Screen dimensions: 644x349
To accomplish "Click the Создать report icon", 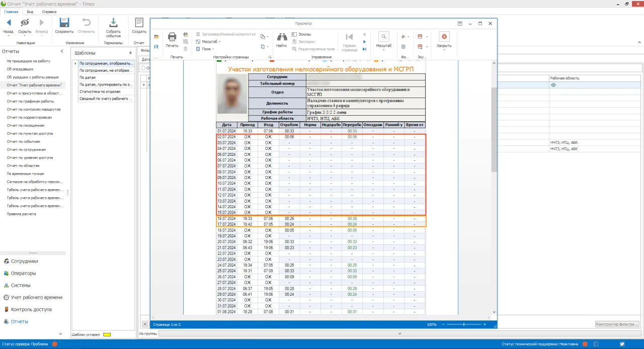I will point(139,23).
